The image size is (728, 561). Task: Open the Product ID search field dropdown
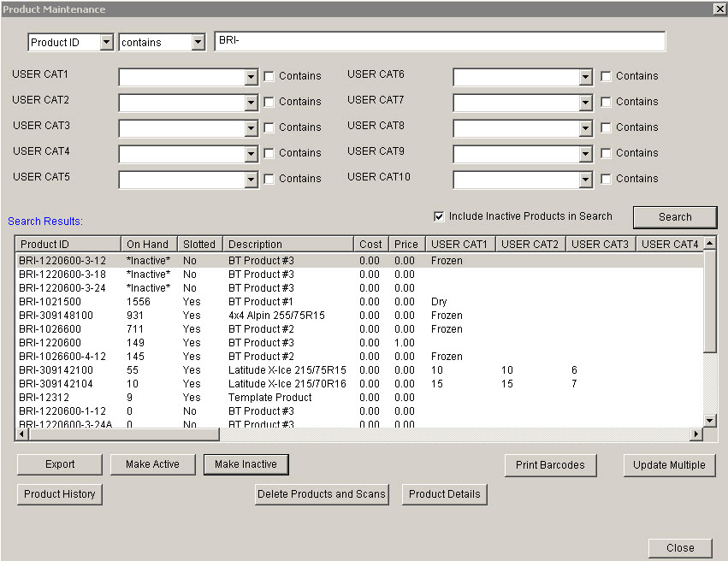[106, 42]
